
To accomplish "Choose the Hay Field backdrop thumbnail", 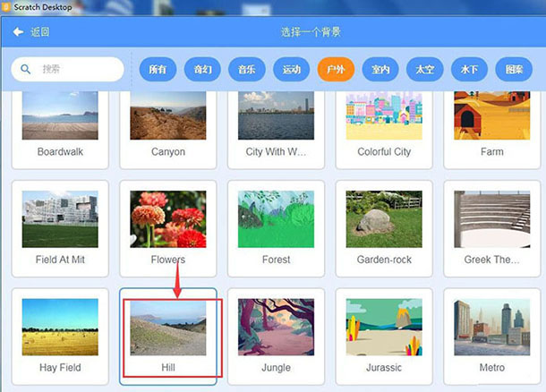I will tap(60, 328).
